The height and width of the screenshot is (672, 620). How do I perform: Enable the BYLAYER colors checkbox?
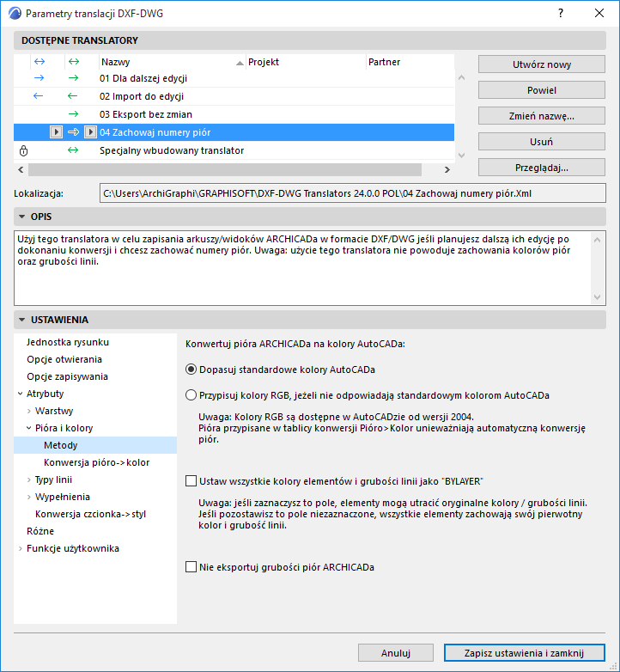point(191,481)
